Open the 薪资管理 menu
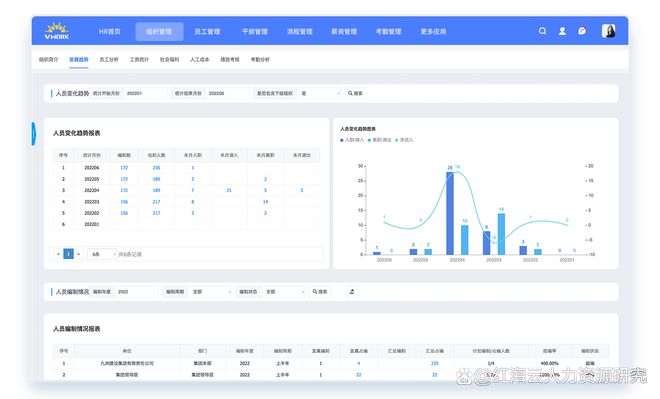Screen dimensions: 660x399 point(344,32)
